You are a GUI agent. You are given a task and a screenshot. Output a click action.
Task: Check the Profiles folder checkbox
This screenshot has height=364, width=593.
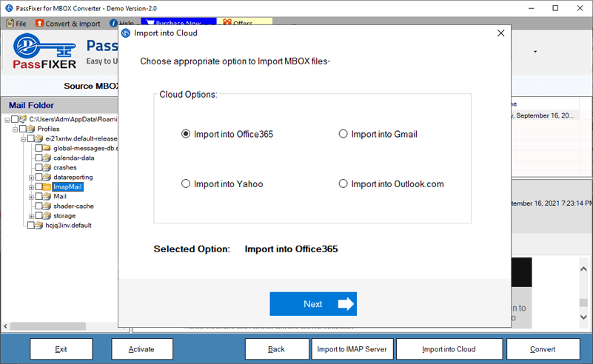(23, 129)
